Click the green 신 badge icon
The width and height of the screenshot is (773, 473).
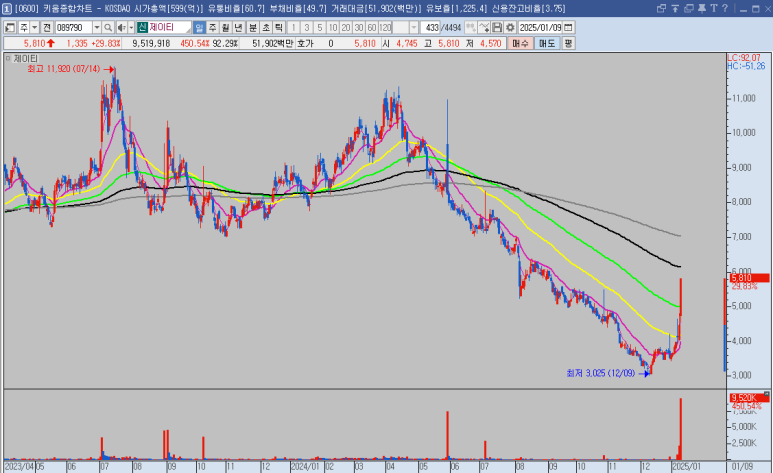(x=142, y=28)
